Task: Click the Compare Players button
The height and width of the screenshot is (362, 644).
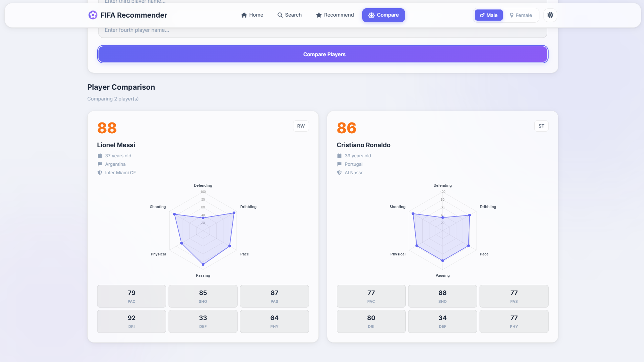Action: coord(323,54)
